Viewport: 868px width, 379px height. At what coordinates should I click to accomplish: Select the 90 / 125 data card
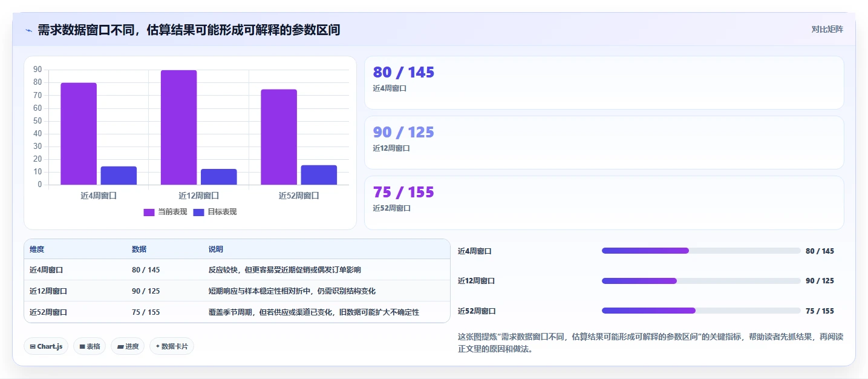click(604, 142)
